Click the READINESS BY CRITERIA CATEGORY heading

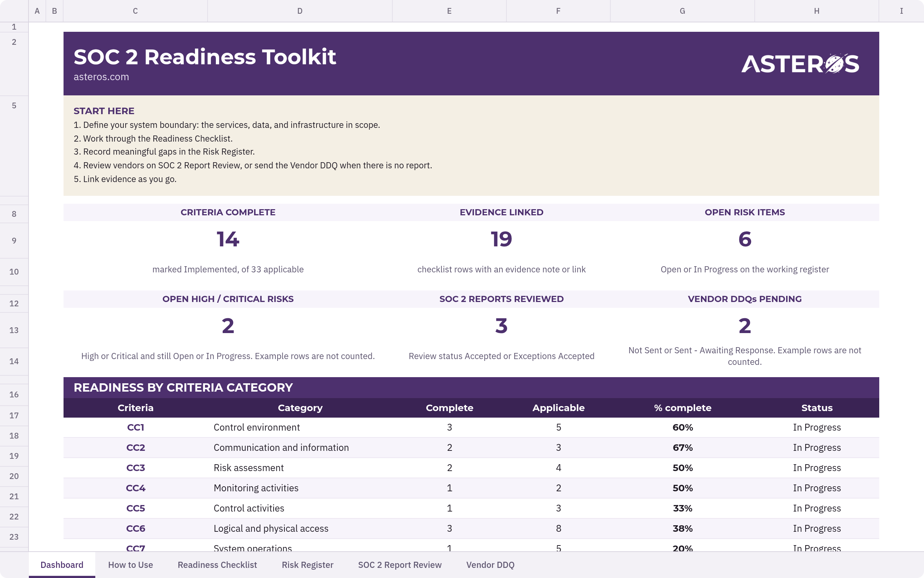tap(183, 388)
